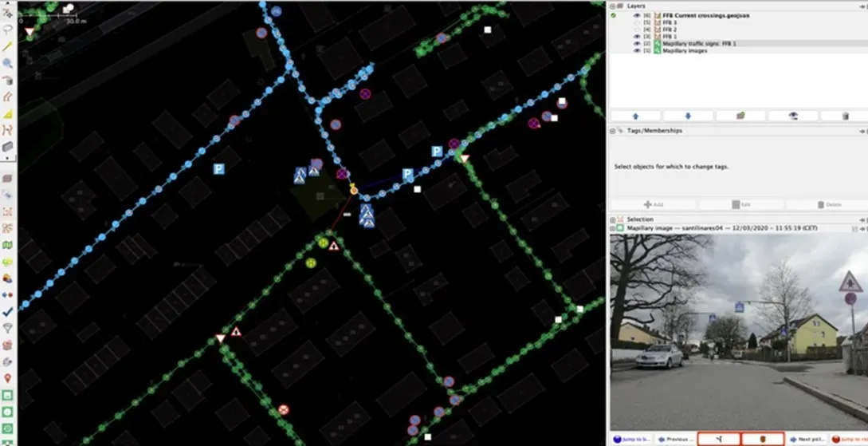Jump to red Mapillary image button
Screen dimensions: 868x446
pyautogui.click(x=849, y=439)
